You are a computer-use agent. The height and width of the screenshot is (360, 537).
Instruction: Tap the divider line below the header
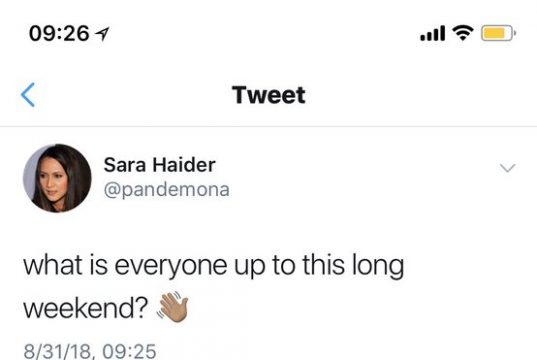[x=268, y=126]
